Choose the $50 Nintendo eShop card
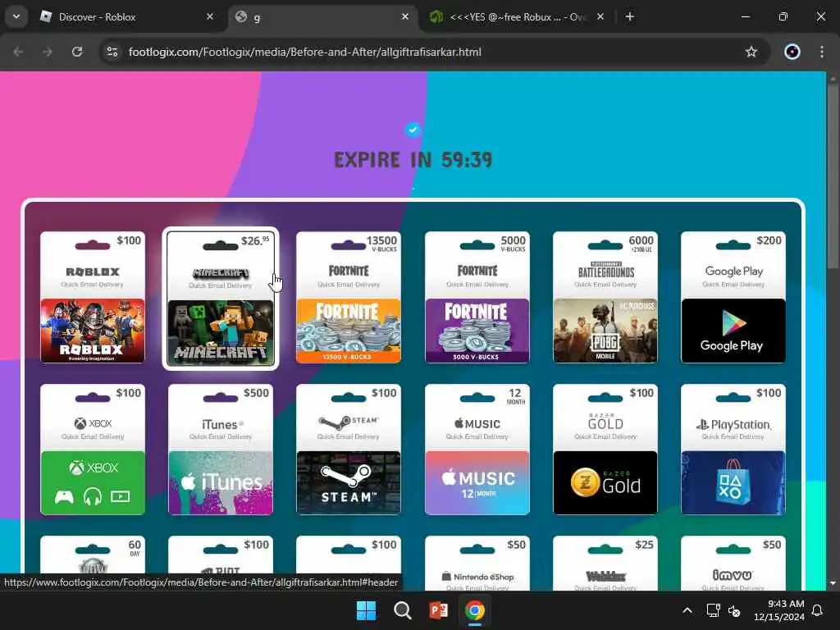 (x=477, y=563)
